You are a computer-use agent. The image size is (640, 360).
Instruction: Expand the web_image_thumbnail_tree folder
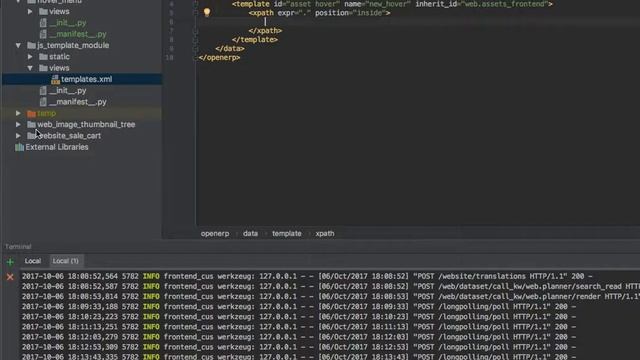[18, 124]
